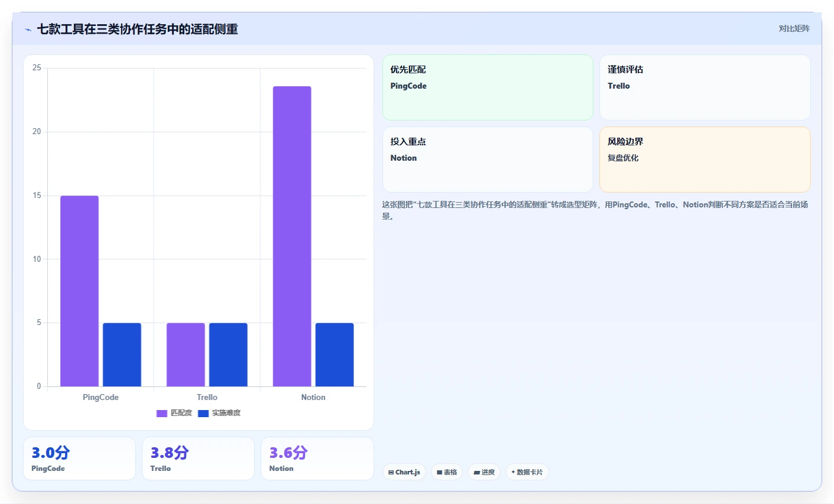Click the Notion x-axis label
Image resolution: width=834 pixels, height=504 pixels.
pyautogui.click(x=313, y=397)
